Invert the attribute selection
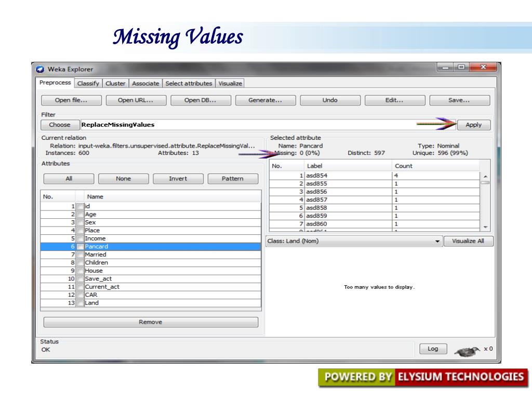 pyautogui.click(x=178, y=179)
